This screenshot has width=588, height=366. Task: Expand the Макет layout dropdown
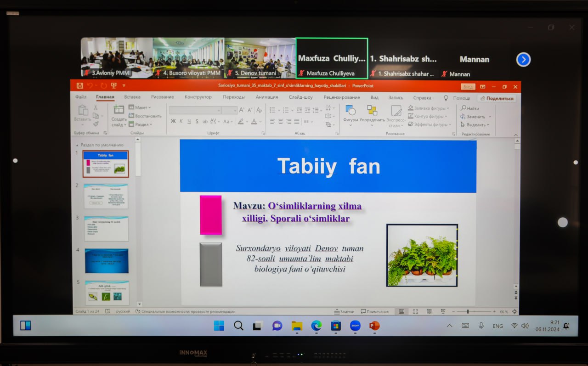[x=140, y=107]
